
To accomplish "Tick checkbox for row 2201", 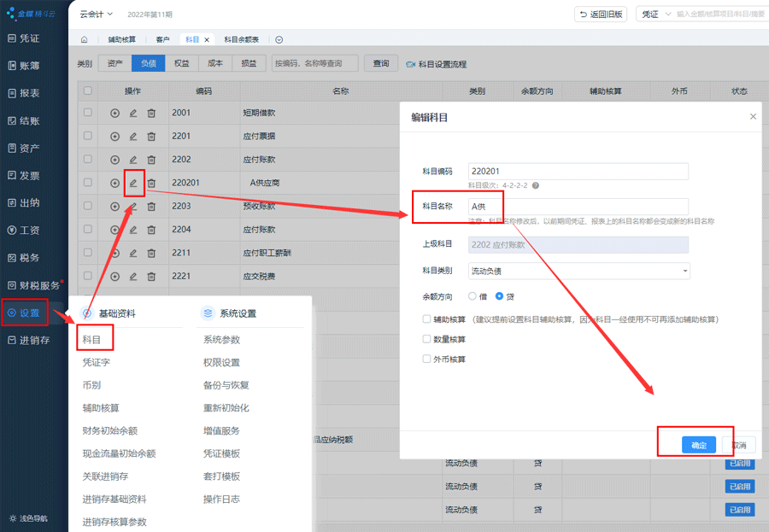I will (x=88, y=135).
